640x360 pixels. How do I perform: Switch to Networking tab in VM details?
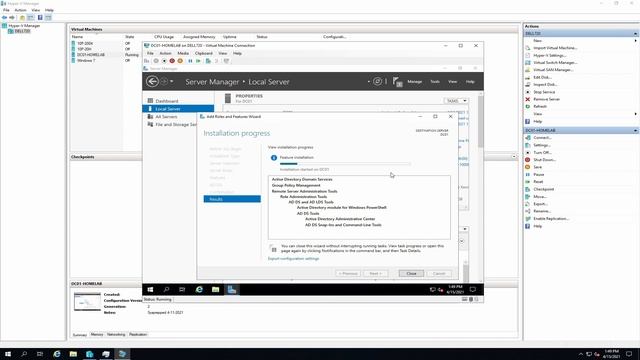116,335
